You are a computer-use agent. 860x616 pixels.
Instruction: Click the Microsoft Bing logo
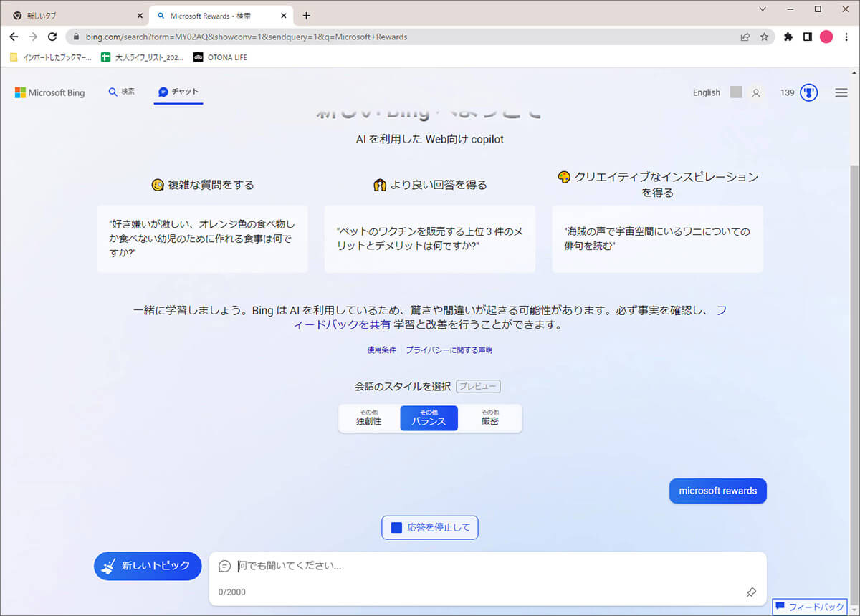[x=49, y=92]
